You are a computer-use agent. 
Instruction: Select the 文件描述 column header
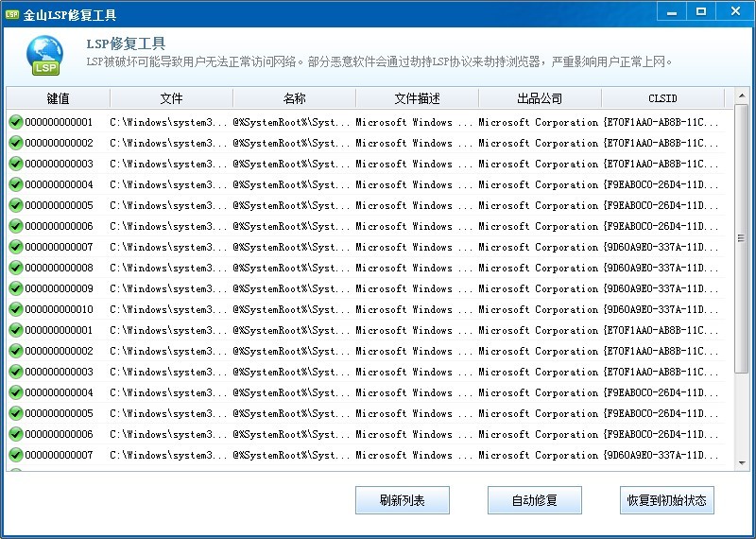[417, 98]
